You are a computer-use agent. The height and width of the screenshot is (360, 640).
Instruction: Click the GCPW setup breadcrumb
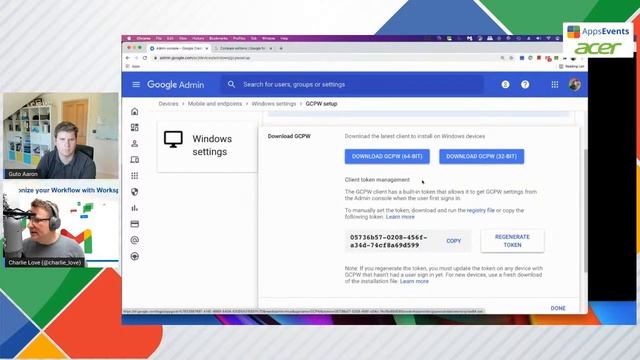tap(321, 104)
